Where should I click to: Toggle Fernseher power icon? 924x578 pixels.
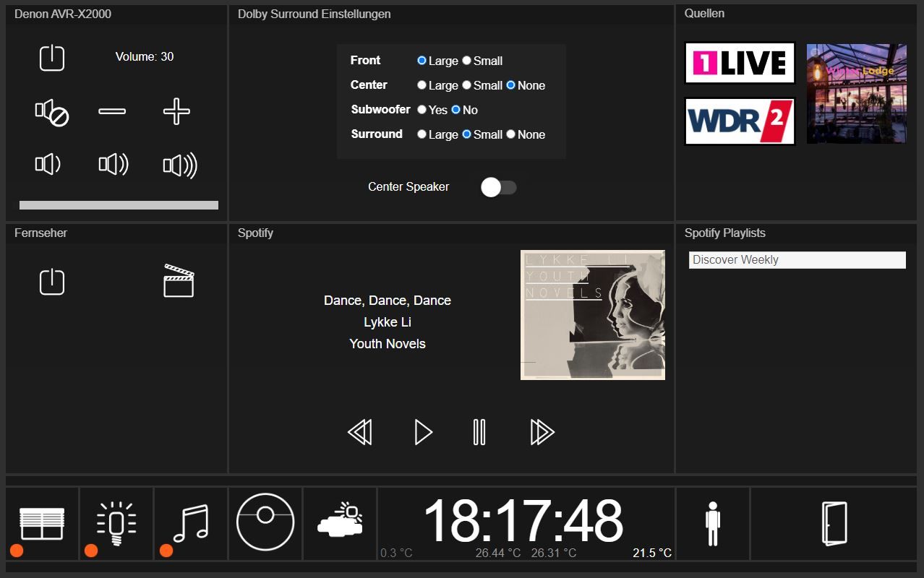(x=52, y=282)
